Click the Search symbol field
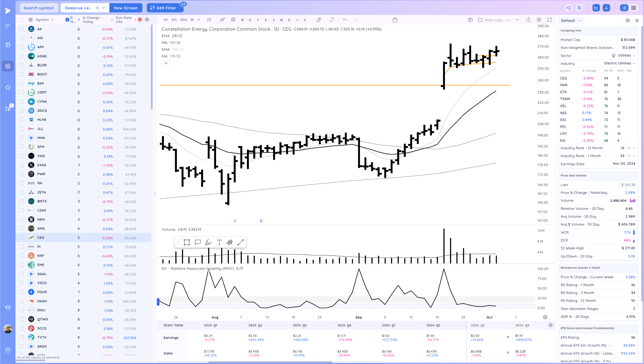 click(x=38, y=8)
